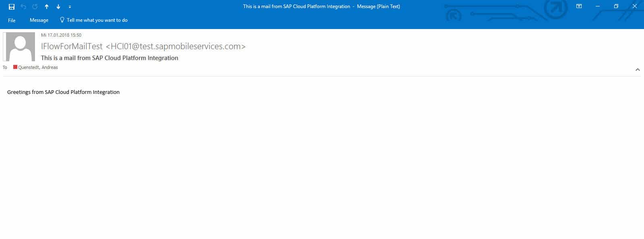This screenshot has width=644, height=239.
Task: Close the message window
Action: tap(634, 6)
